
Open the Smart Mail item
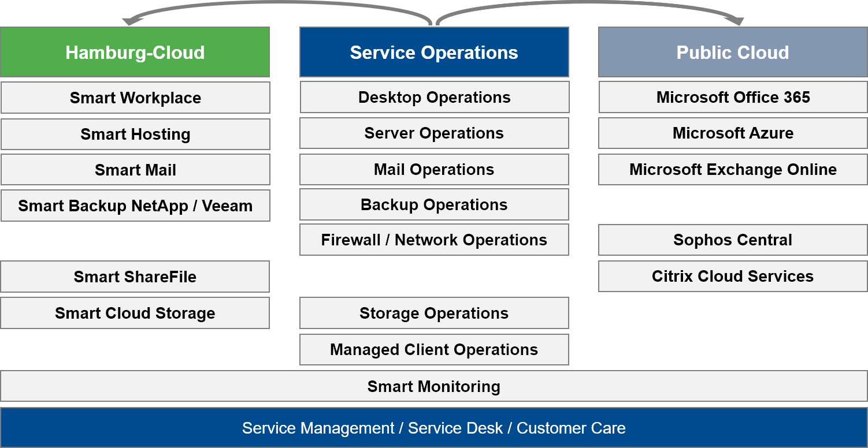pyautogui.click(x=135, y=170)
